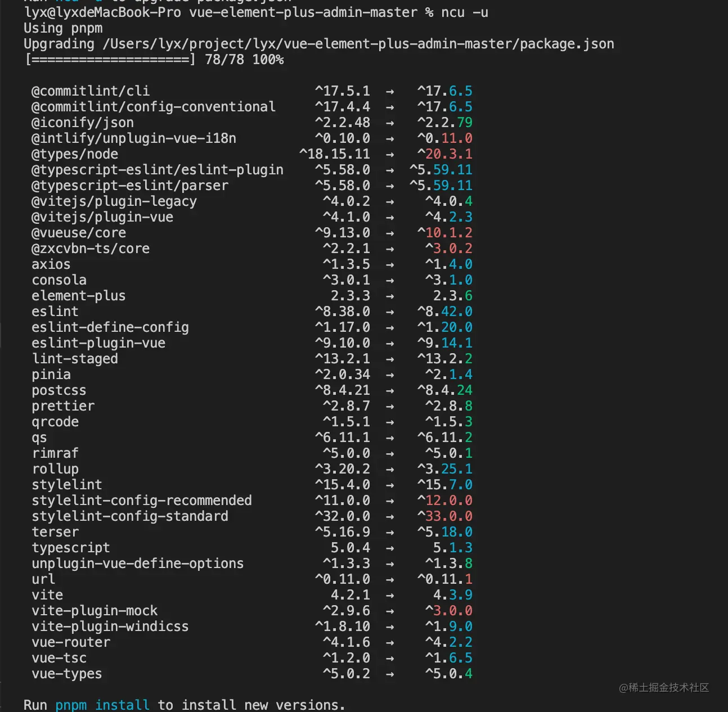Click the 'terser' package name
The width and height of the screenshot is (728, 712).
pos(55,532)
